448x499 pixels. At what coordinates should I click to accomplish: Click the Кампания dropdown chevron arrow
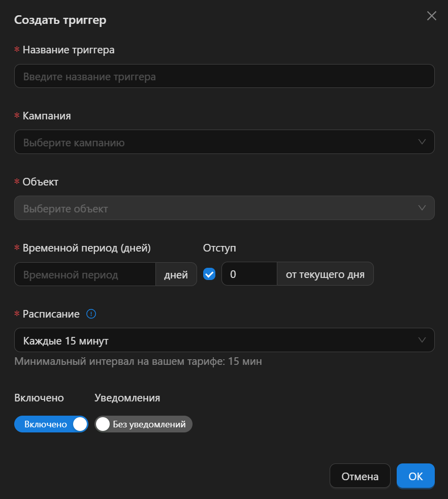(422, 142)
